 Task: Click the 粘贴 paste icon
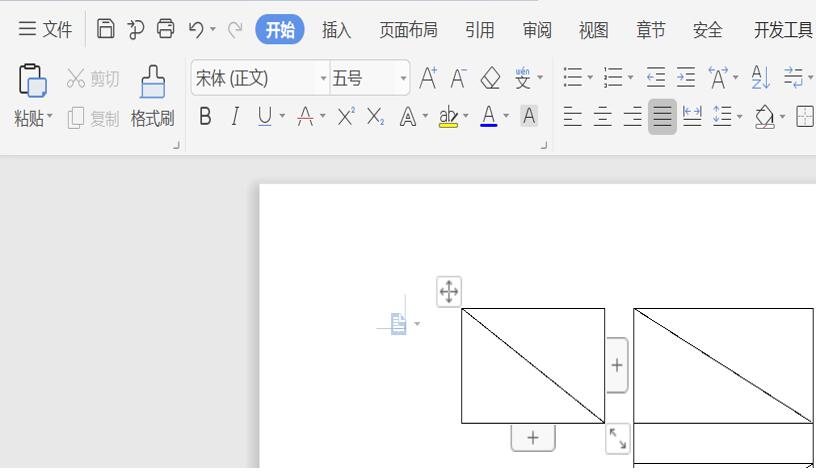[33, 81]
